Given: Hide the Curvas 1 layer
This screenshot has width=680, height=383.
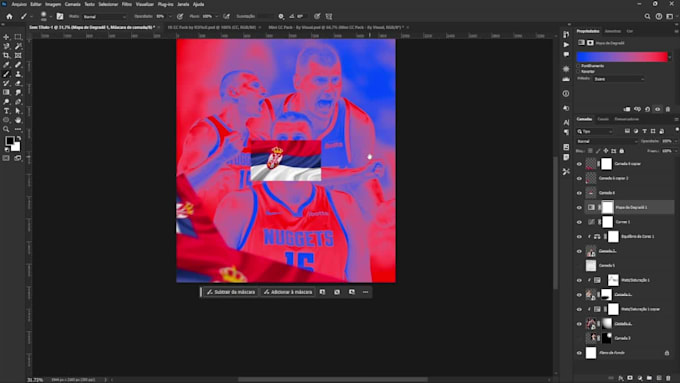Looking at the screenshot, I should pyautogui.click(x=579, y=222).
